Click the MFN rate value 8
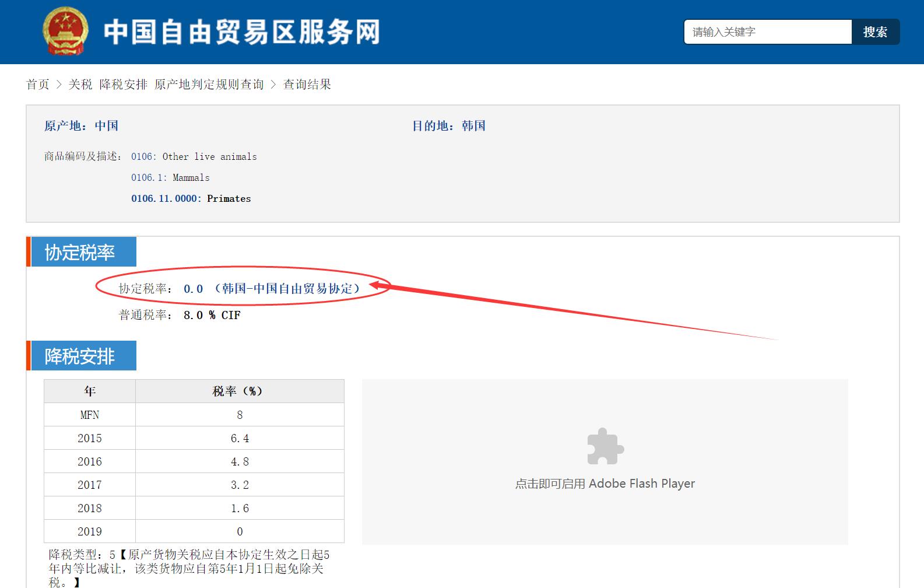Screen dimensions: 924x588 point(240,415)
